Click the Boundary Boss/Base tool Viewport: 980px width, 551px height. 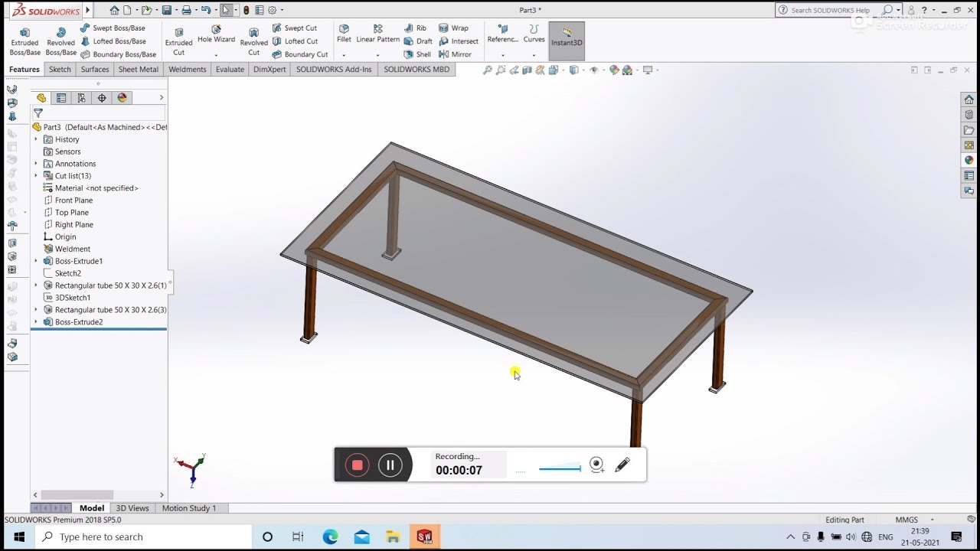coord(118,54)
